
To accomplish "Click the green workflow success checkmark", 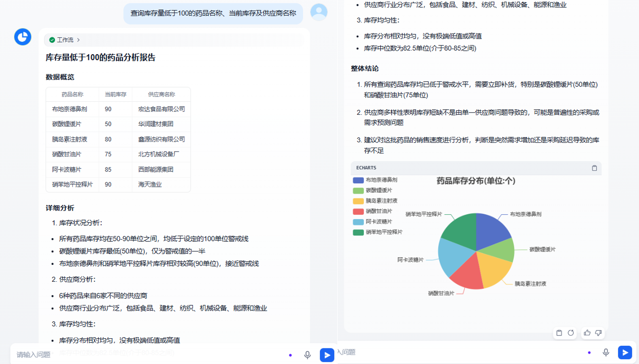I will (52, 40).
